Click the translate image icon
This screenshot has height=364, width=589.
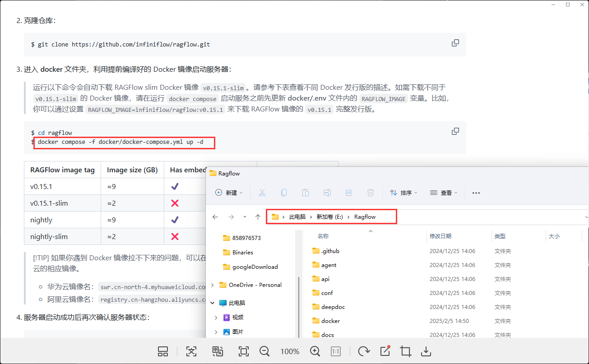click(218, 351)
